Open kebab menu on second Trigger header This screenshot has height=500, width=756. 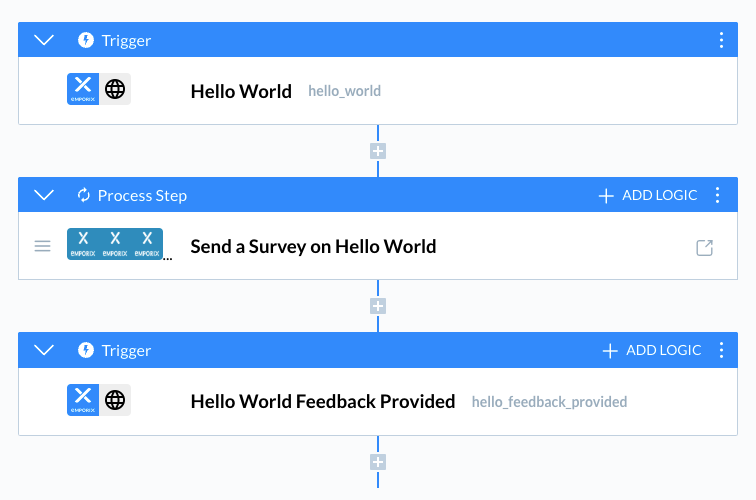(722, 351)
